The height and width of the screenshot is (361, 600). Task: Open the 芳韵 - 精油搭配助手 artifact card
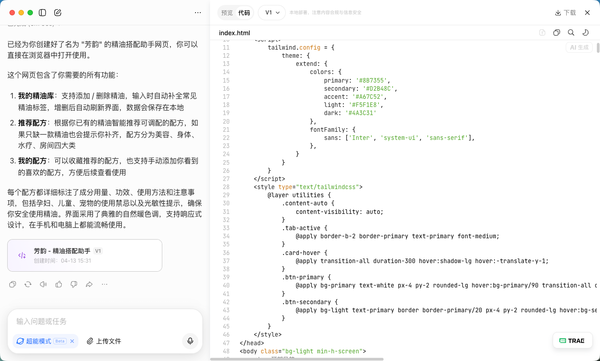(x=85, y=255)
